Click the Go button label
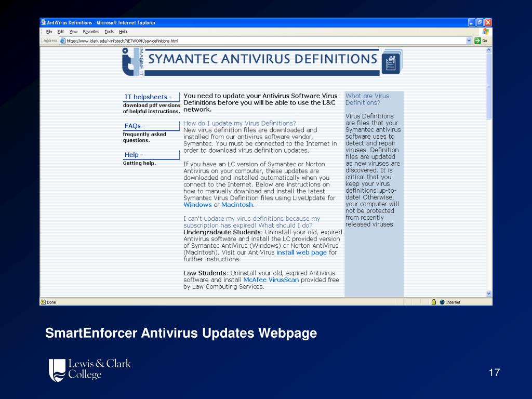The height and width of the screenshot is (399, 532). click(485, 41)
